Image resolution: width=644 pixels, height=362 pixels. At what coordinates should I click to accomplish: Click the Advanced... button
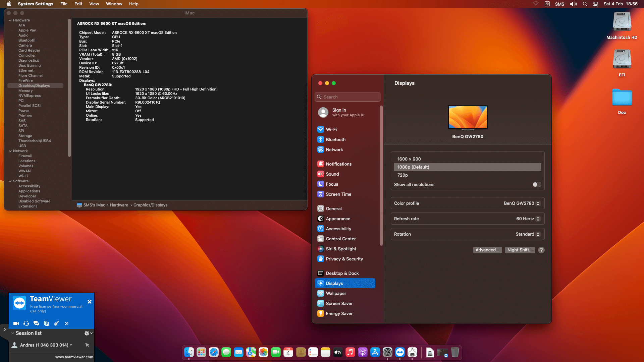pyautogui.click(x=487, y=250)
